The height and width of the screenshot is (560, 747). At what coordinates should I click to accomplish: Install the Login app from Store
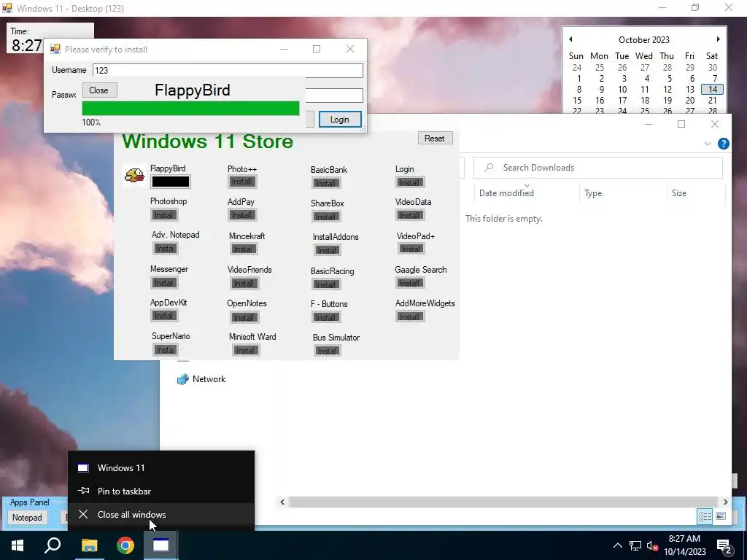coord(410,182)
